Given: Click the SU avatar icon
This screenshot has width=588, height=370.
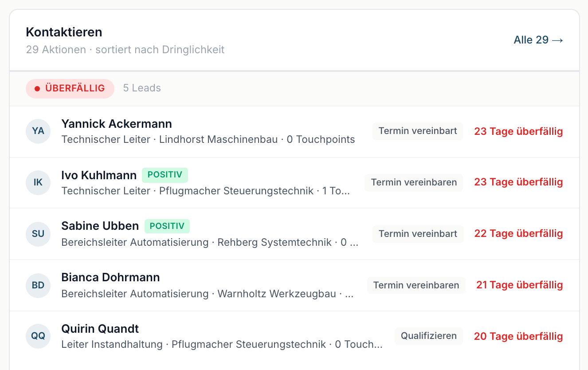Looking at the screenshot, I should (38, 234).
